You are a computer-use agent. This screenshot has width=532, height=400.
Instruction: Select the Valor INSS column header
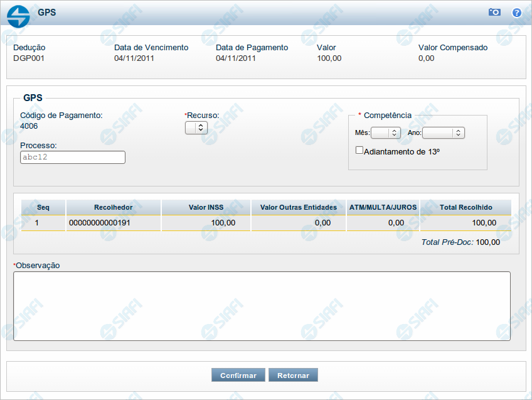tap(206, 207)
